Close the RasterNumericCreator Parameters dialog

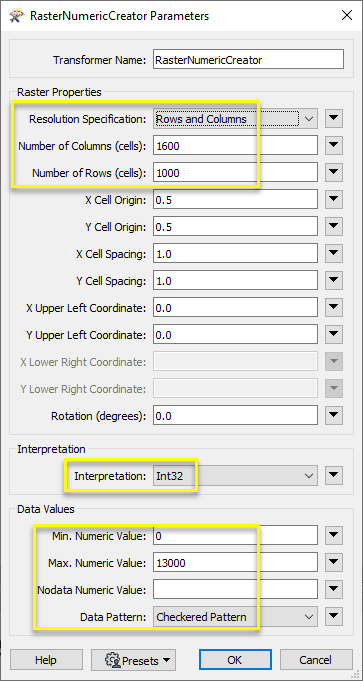point(347,16)
